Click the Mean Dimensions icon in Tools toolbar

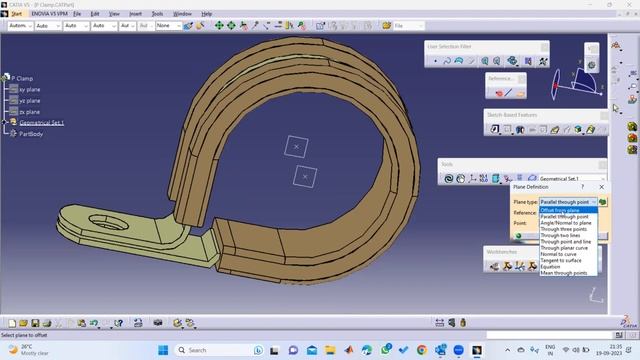point(484,179)
